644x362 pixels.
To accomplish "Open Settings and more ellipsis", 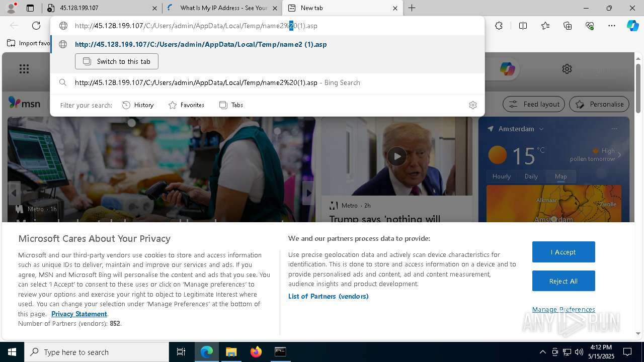I will point(612,26).
